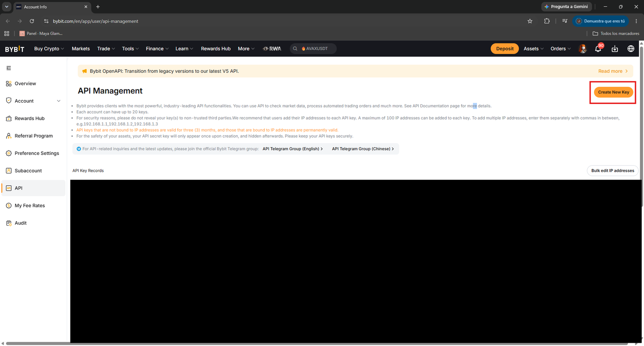Open Audit in the sidebar
Image resolution: width=644 pixels, height=346 pixels.
pyautogui.click(x=33, y=223)
